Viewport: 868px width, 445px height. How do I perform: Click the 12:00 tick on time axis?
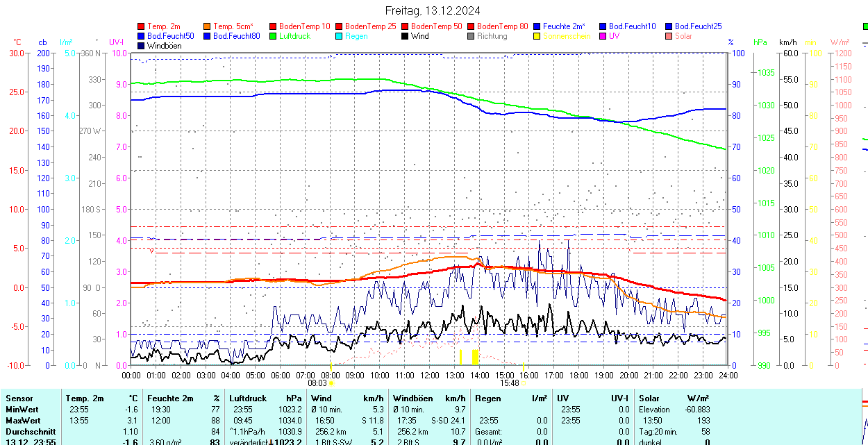(x=429, y=375)
